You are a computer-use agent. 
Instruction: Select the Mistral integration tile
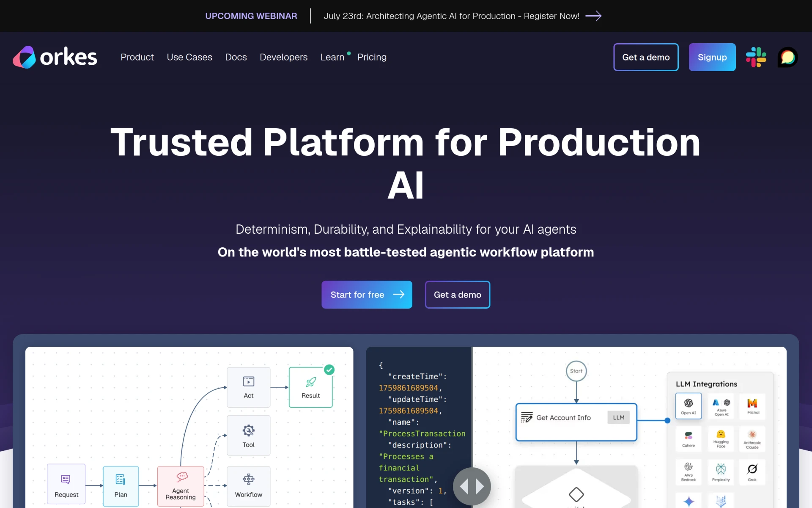point(753,406)
